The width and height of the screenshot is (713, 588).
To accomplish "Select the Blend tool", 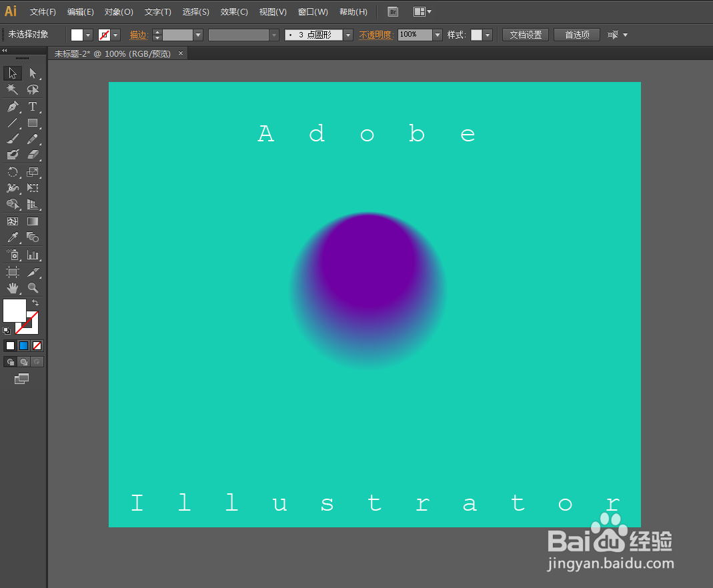I will pyautogui.click(x=32, y=237).
